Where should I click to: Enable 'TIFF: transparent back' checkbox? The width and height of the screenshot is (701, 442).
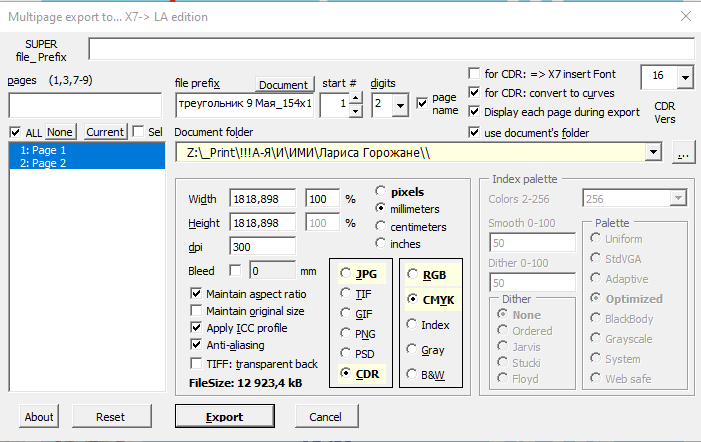point(196,363)
